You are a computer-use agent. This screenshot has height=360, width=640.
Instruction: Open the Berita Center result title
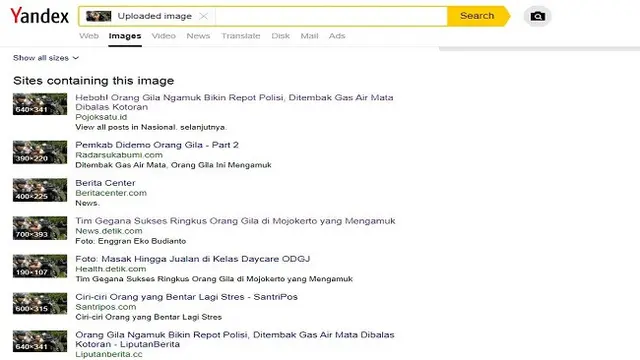(x=105, y=183)
